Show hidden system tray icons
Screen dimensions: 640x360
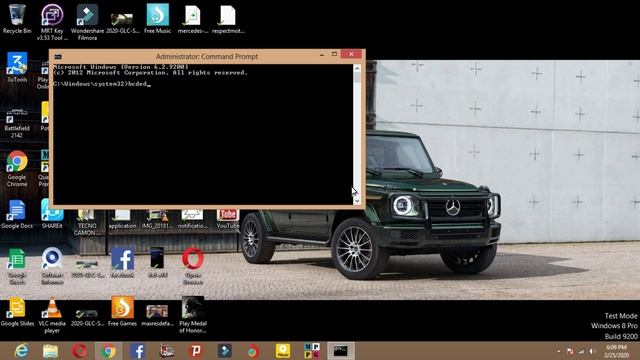pyautogui.click(x=558, y=351)
